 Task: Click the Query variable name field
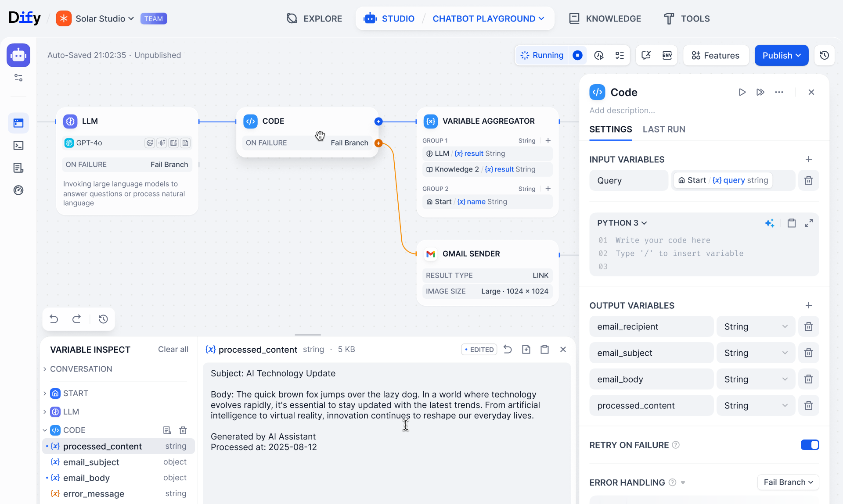click(x=629, y=180)
